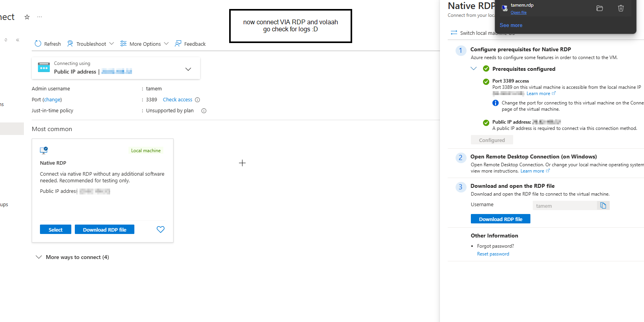Expand the More Options menu
This screenshot has width=644, height=322.
[144, 44]
